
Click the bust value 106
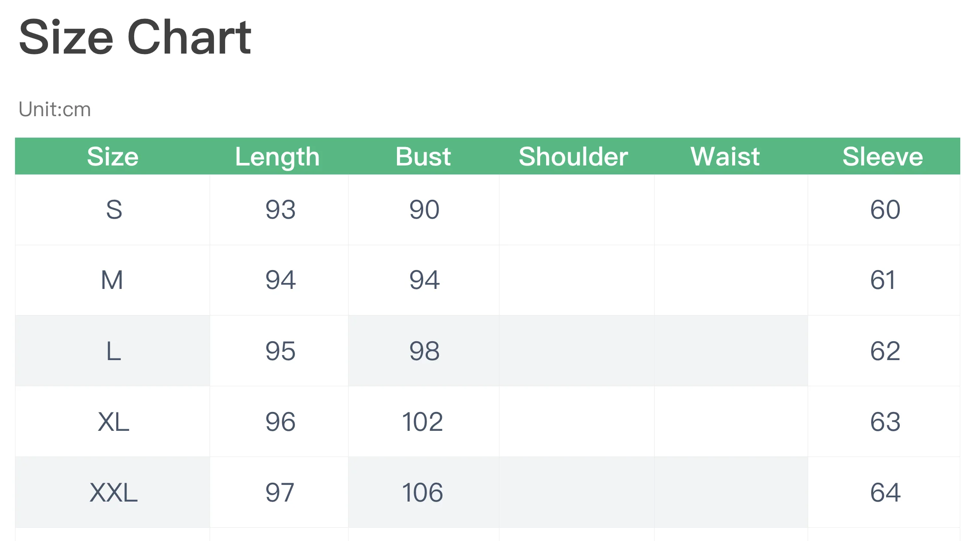tap(423, 492)
